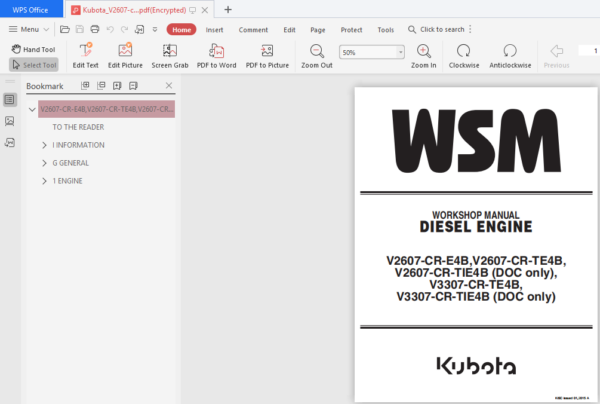Image resolution: width=600 pixels, height=404 pixels.
Task: Click the Open file folder icon
Action: (x=65, y=29)
